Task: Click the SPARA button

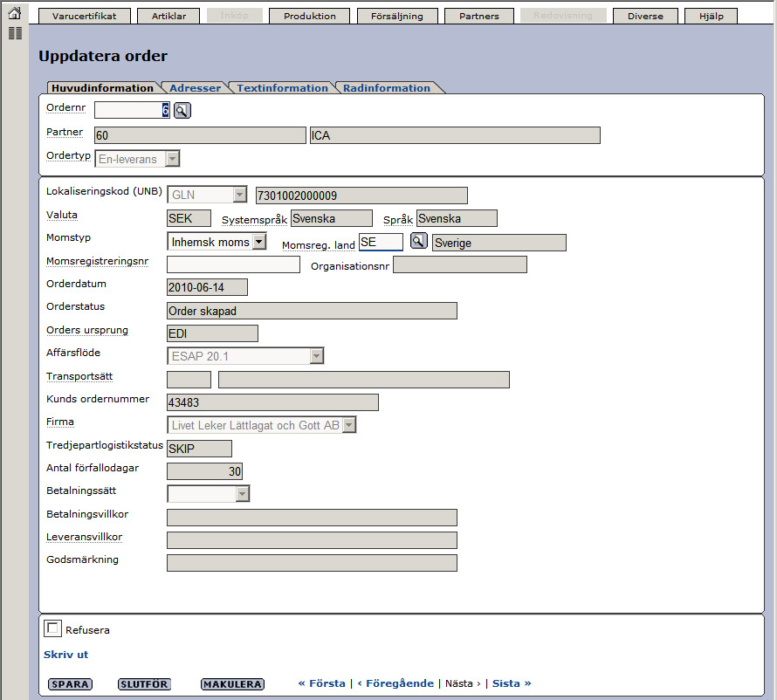Action: click(71, 683)
